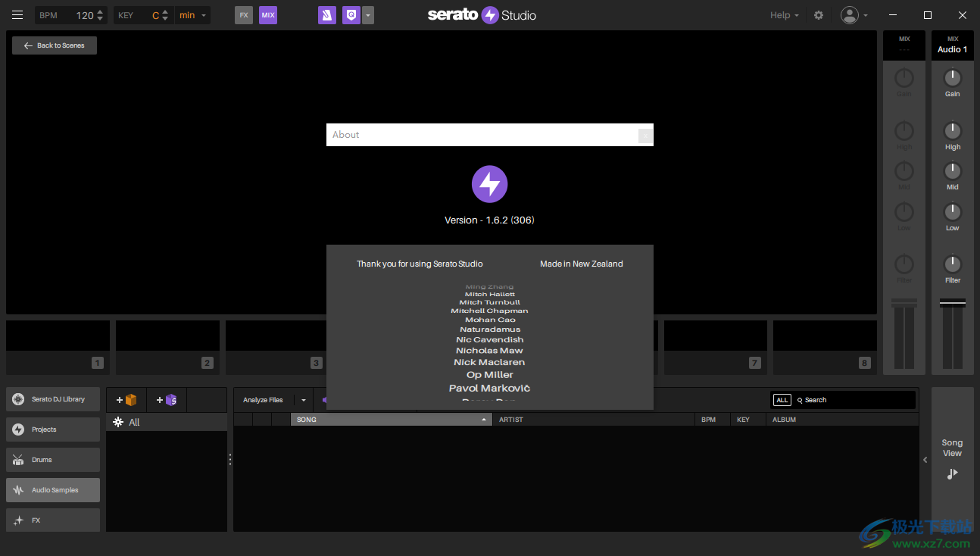Click the quantize Q icon
This screenshot has height=556, width=980.
pyautogui.click(x=351, y=15)
